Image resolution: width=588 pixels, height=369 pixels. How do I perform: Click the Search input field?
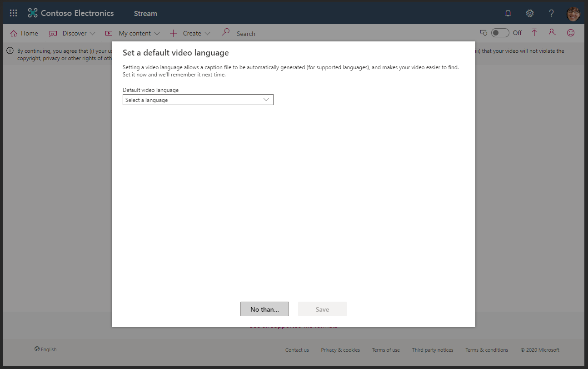[x=246, y=34]
